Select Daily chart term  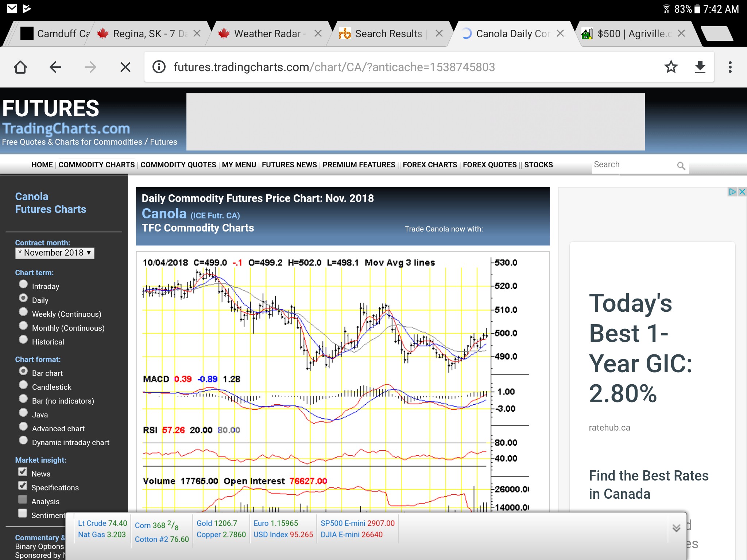click(x=23, y=298)
